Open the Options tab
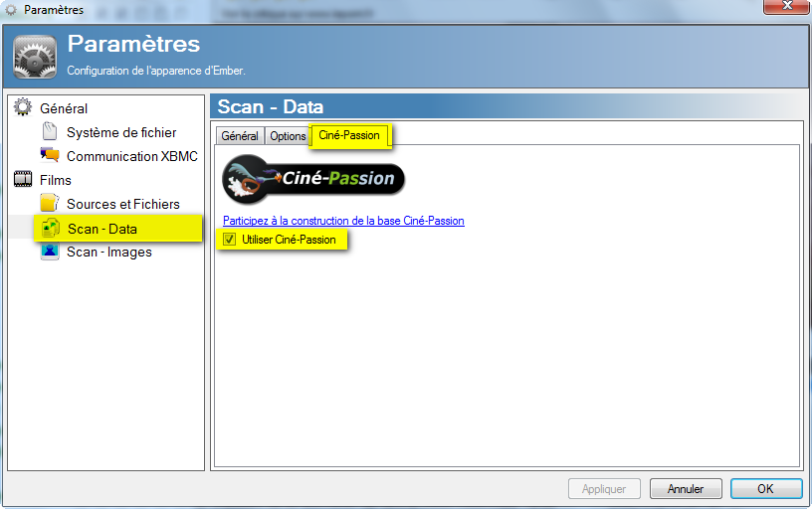Image resolution: width=812 pixels, height=509 pixels. [288, 136]
